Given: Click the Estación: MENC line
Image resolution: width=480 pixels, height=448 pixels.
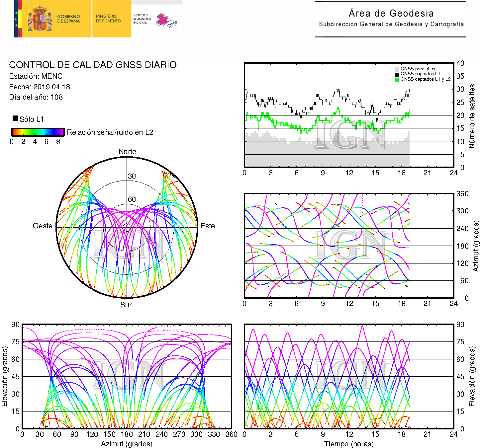Looking at the screenshot, I should click(36, 76).
